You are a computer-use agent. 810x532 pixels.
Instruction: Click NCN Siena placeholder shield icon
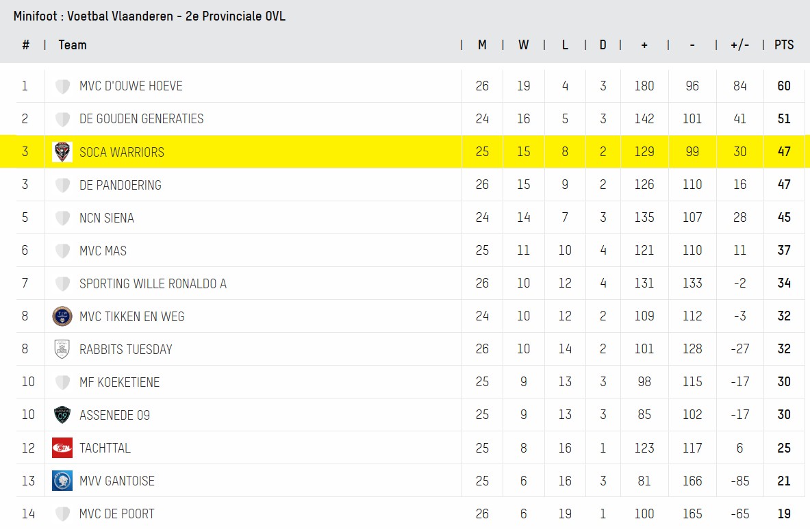point(62,218)
